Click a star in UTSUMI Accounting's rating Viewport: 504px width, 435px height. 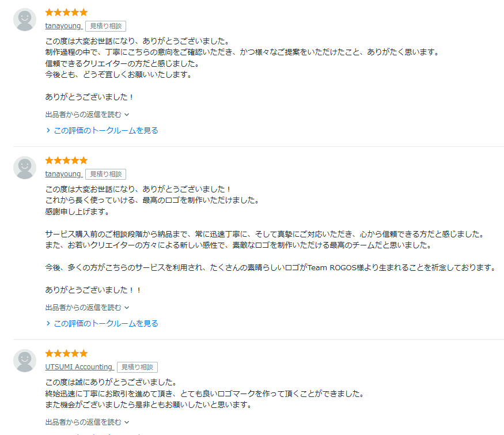pyautogui.click(x=66, y=353)
